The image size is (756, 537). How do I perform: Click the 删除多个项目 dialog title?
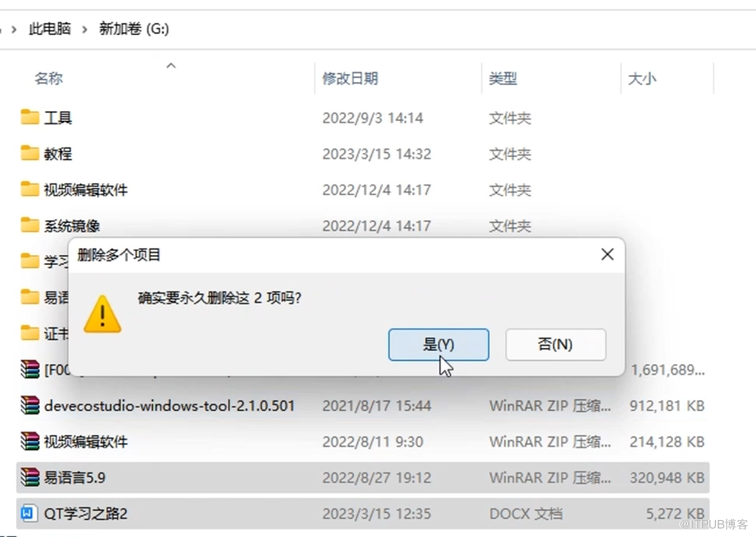click(x=118, y=254)
